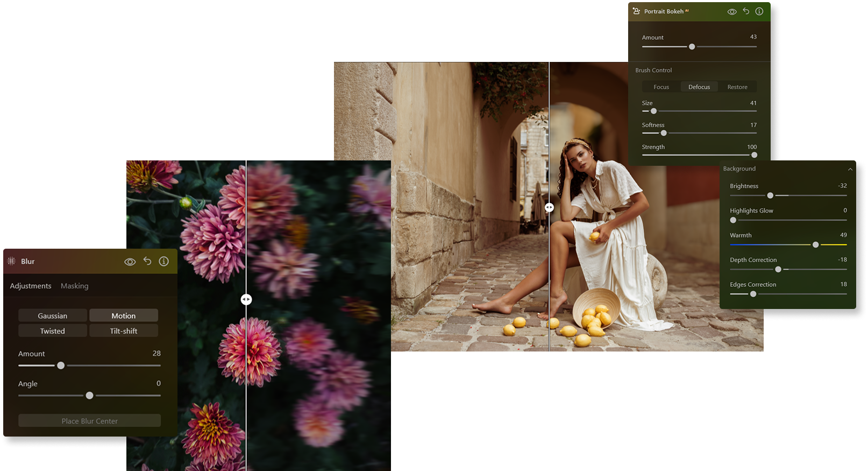The height and width of the screenshot is (471, 868).
Task: Click the Blur Amount value 28
Action: click(156, 353)
